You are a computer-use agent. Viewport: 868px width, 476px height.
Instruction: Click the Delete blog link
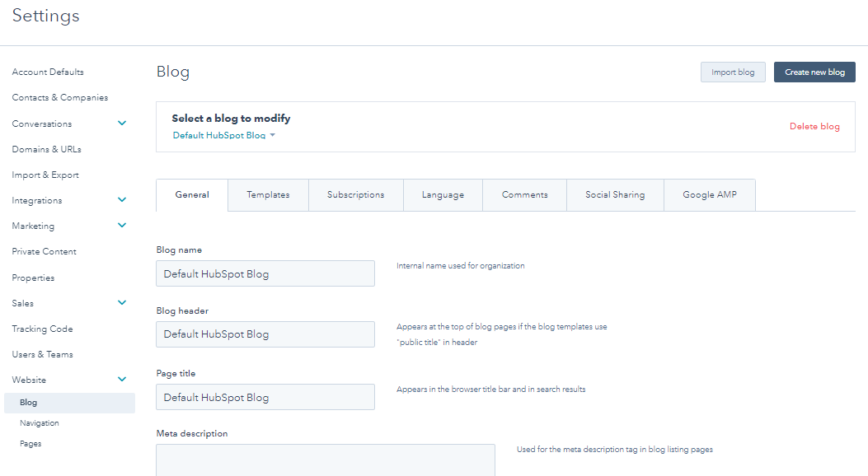point(814,127)
